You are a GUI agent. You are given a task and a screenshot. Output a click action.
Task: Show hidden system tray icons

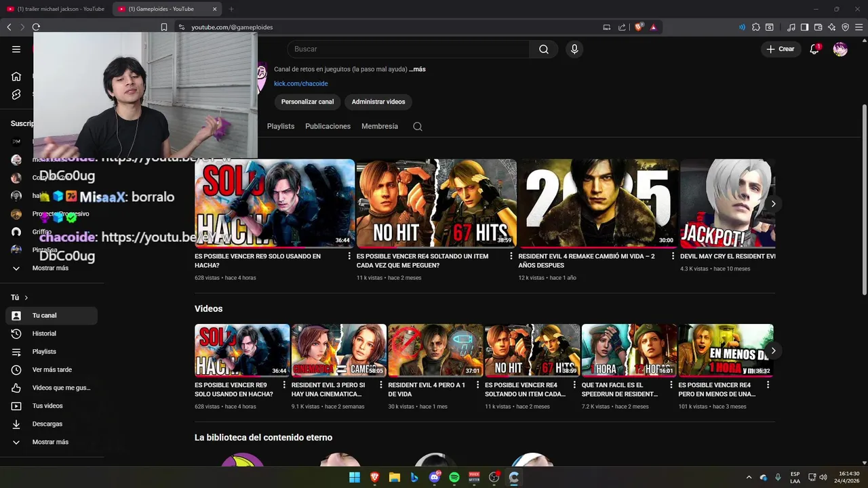[x=749, y=477]
